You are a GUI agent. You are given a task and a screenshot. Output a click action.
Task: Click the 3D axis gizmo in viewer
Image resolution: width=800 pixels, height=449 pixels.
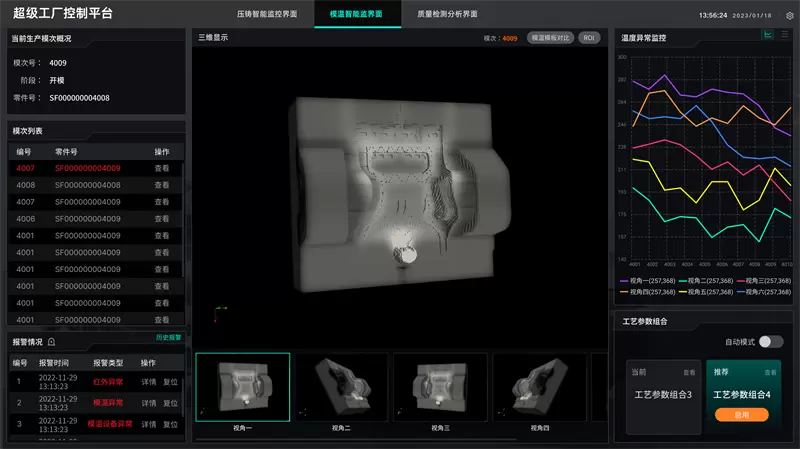218,313
